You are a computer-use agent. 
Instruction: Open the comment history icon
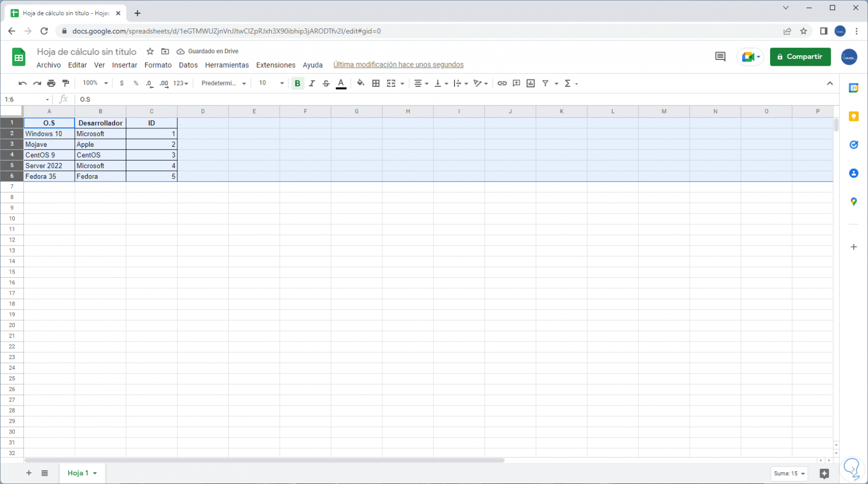(720, 57)
